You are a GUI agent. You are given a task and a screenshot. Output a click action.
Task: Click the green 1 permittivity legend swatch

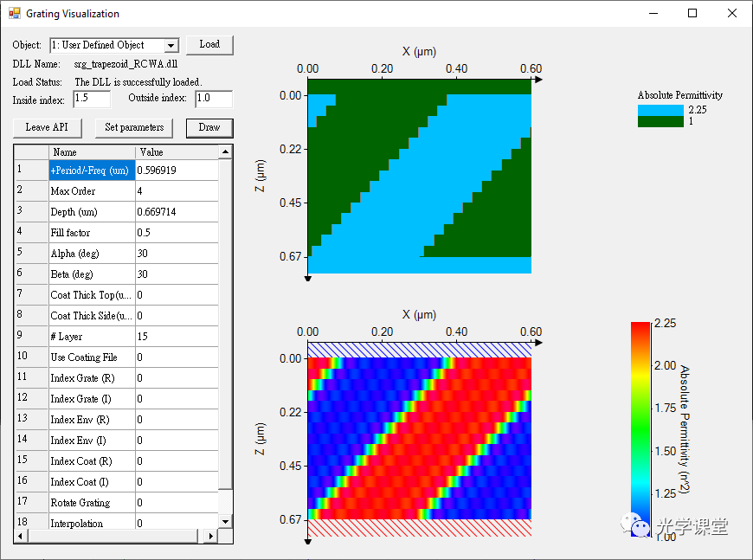click(x=660, y=121)
